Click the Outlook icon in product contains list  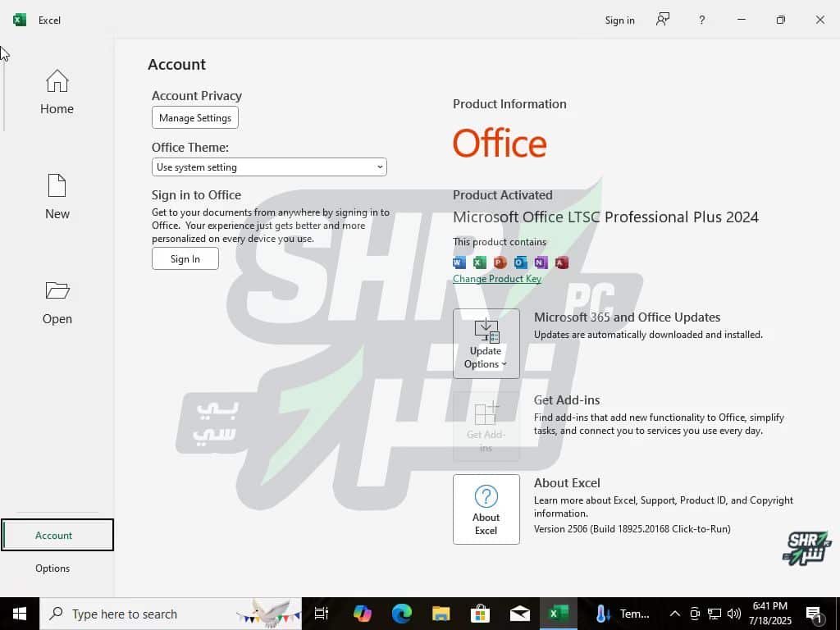(520, 262)
